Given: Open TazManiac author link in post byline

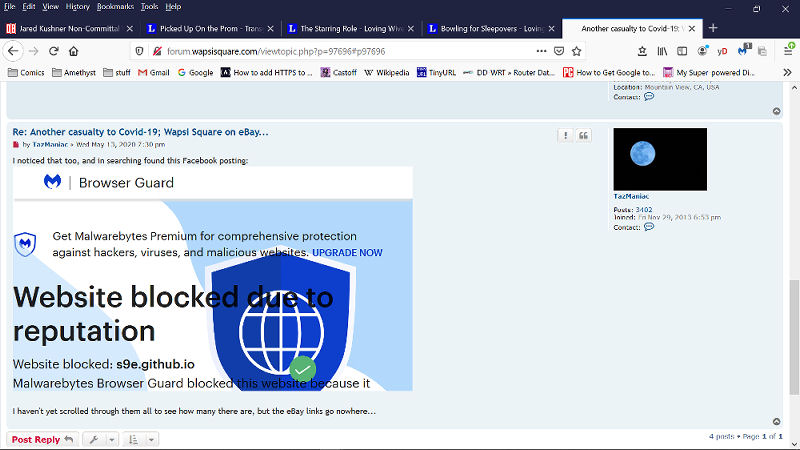Looking at the screenshot, I should point(50,144).
